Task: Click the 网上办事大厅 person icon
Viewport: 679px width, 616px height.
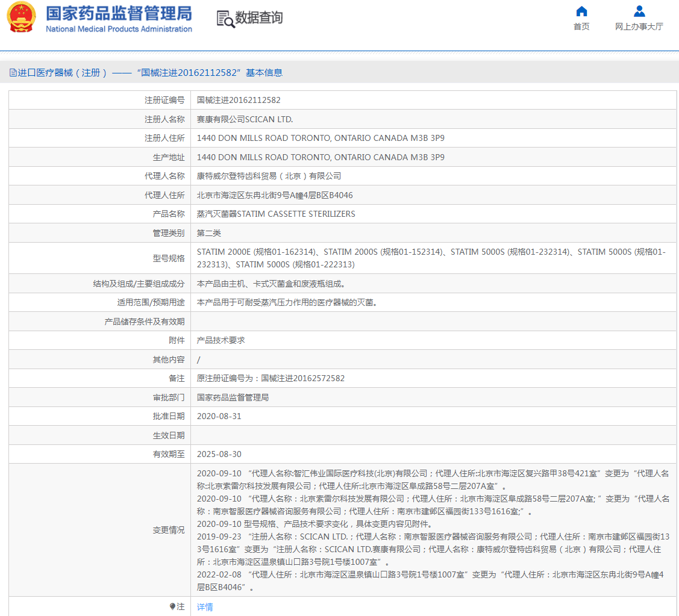Action: click(639, 10)
